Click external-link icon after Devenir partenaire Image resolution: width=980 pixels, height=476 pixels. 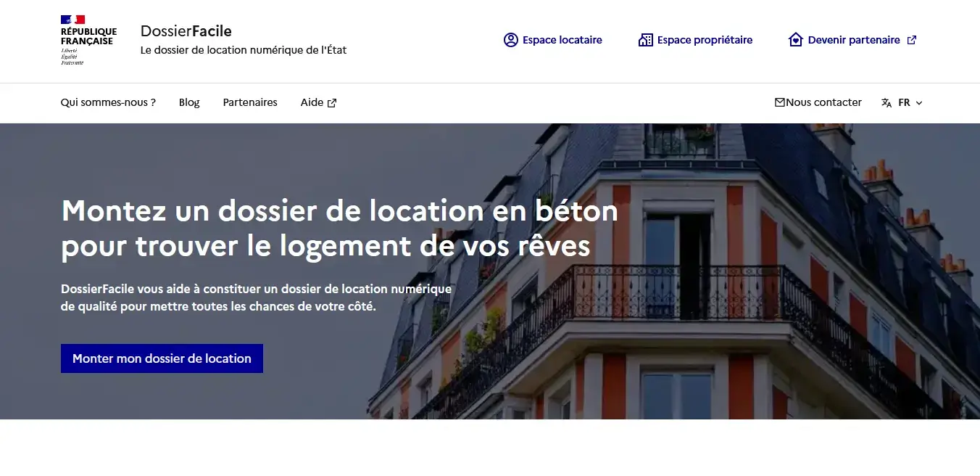coord(912,40)
